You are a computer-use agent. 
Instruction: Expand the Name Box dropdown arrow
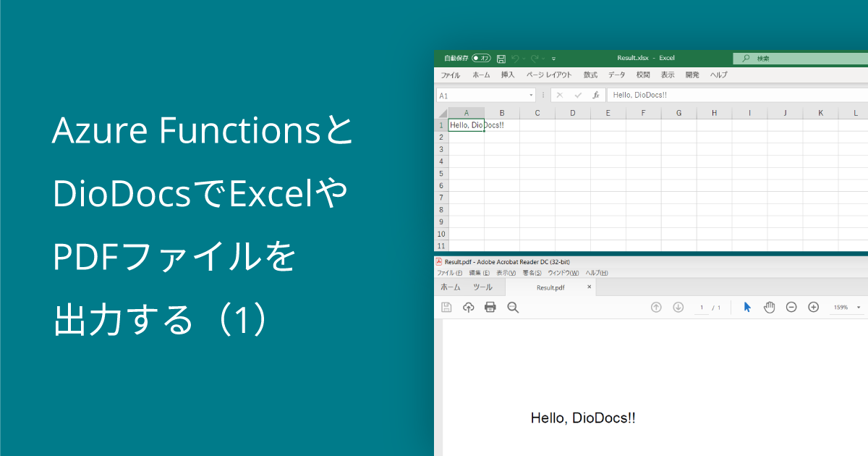pos(531,96)
